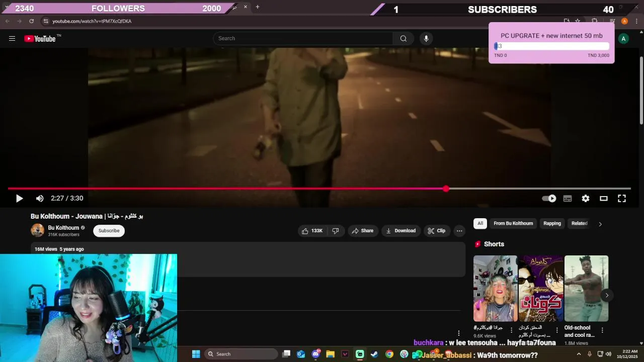
Task: Open Bu Kolthoum channel avatar
Action: pyautogui.click(x=38, y=230)
